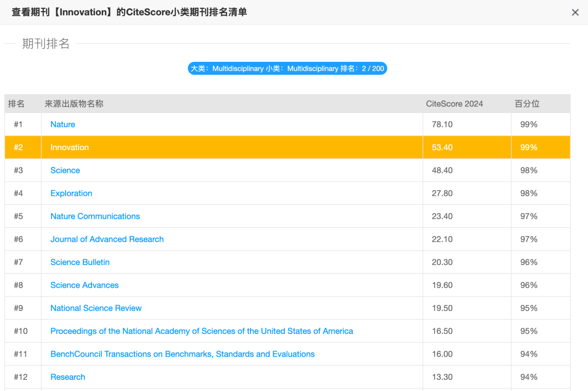Open the National Science Review link
Screen dimensions: 588x391
click(x=96, y=308)
